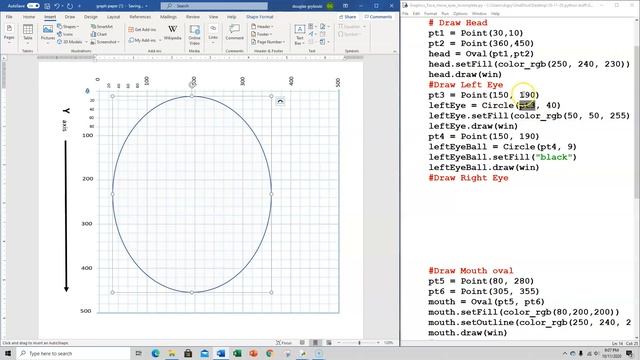This screenshot has width=640, height=360.
Task: Click the Undo arrow in Word
Action: point(58,6)
